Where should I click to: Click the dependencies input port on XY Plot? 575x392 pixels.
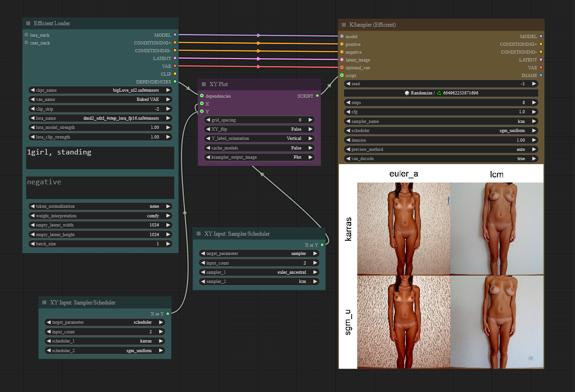click(x=202, y=96)
